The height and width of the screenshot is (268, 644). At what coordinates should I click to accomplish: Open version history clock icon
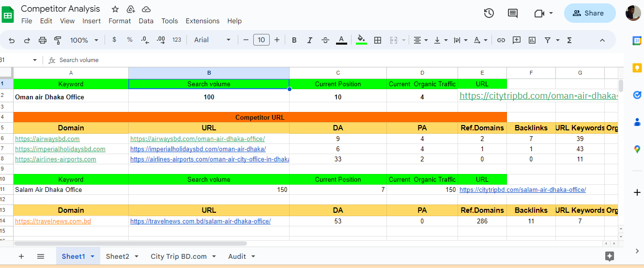click(489, 13)
